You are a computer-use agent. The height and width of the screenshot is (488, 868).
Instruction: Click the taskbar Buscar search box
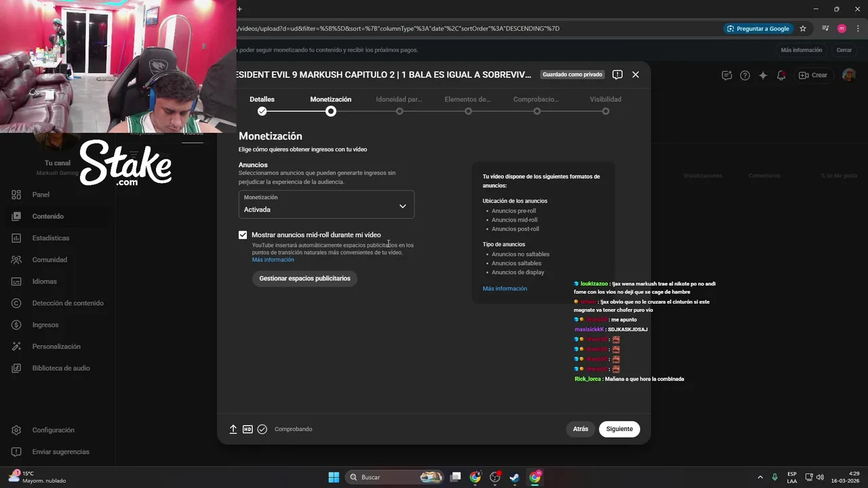point(395,477)
